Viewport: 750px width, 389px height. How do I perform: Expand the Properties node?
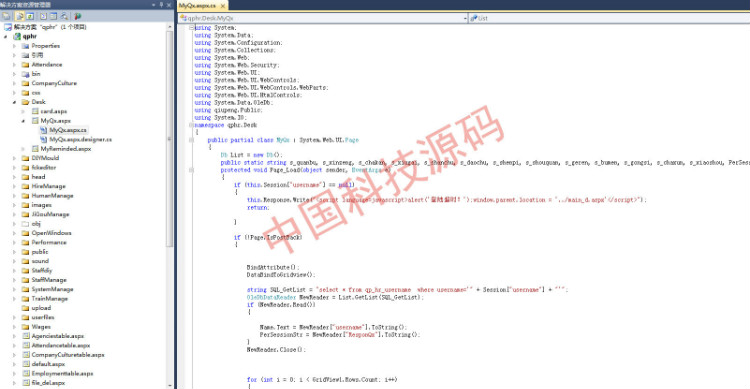tap(14, 46)
